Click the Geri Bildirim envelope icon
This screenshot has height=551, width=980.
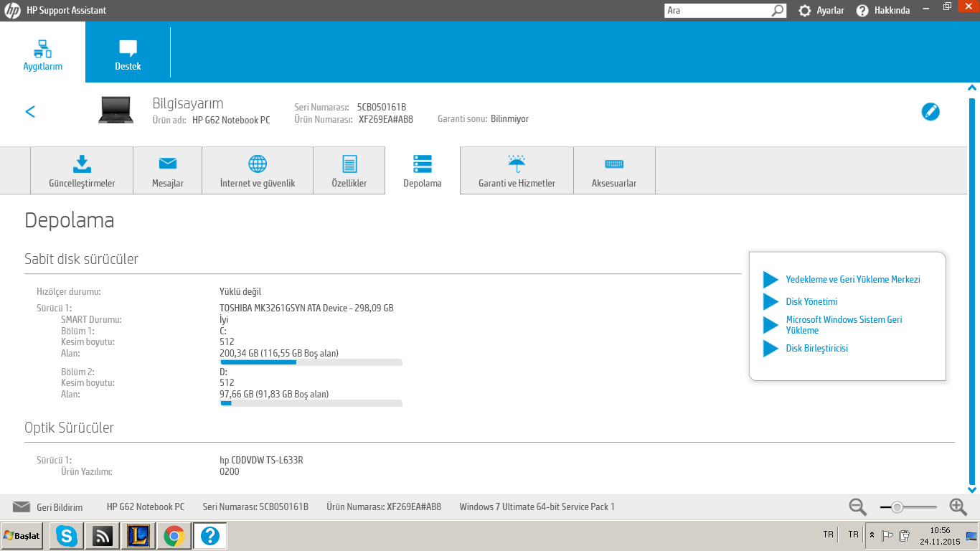(21, 507)
